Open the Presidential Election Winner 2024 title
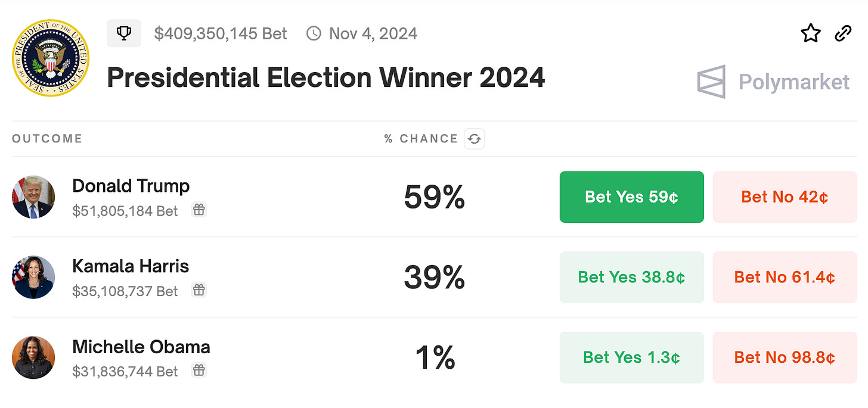This screenshot has height=408, width=868. [x=325, y=78]
